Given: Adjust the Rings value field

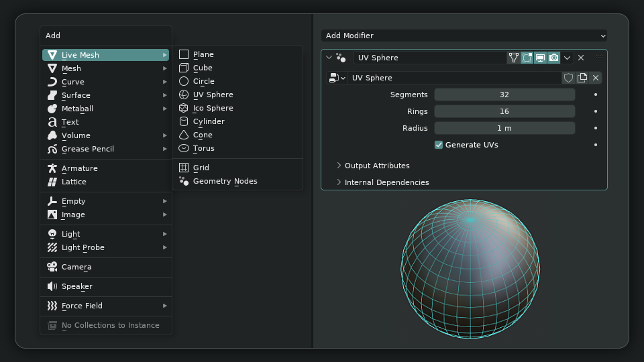Looking at the screenshot, I should [x=504, y=111].
